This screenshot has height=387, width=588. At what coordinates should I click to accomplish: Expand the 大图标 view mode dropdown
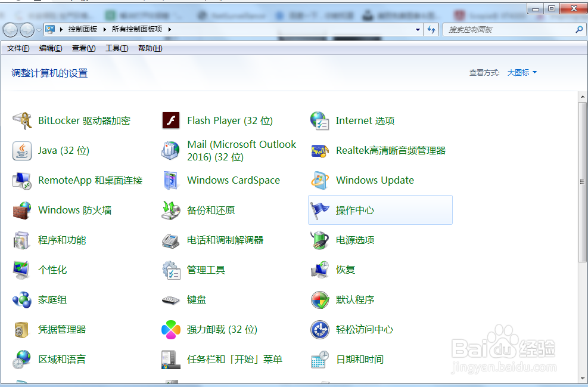click(522, 72)
